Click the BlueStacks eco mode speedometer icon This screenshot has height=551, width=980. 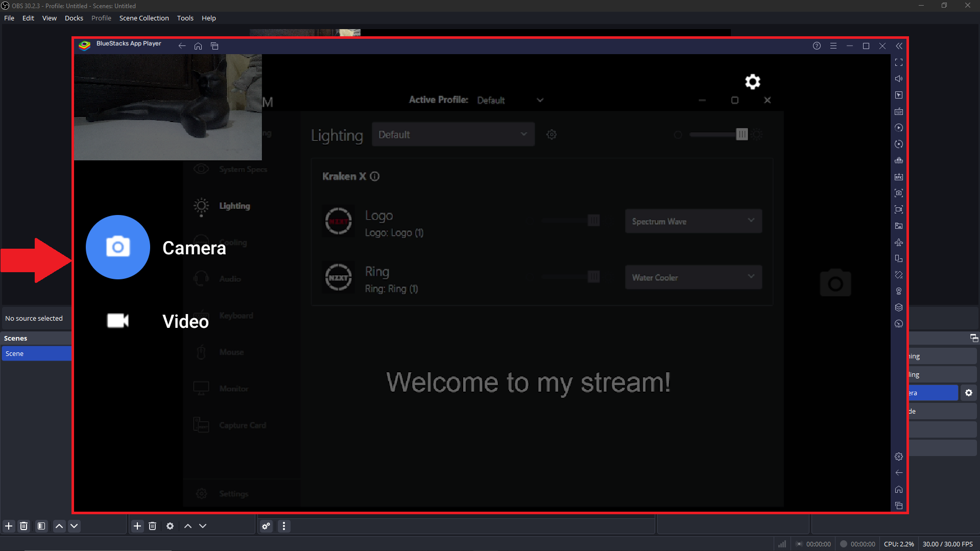click(x=899, y=324)
